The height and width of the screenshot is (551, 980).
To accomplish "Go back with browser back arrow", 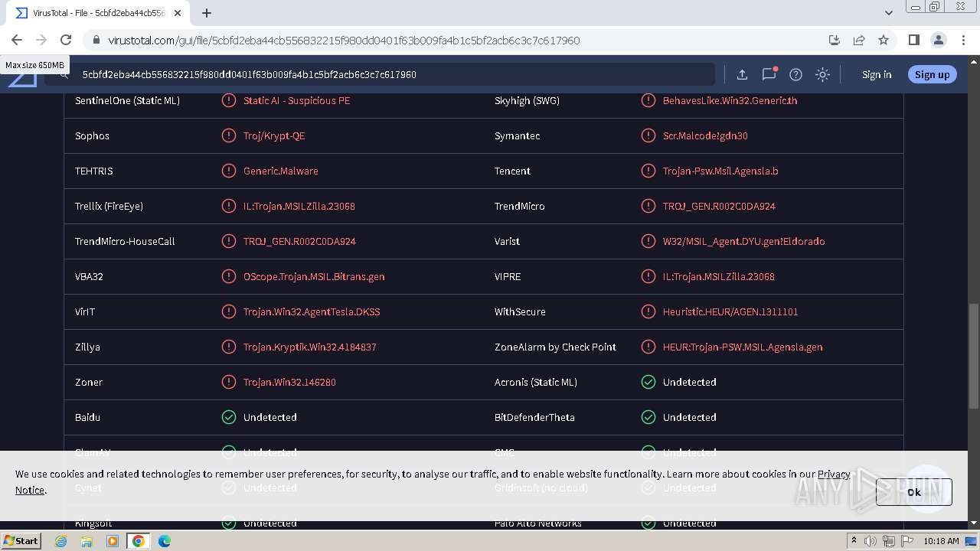I will point(17,40).
